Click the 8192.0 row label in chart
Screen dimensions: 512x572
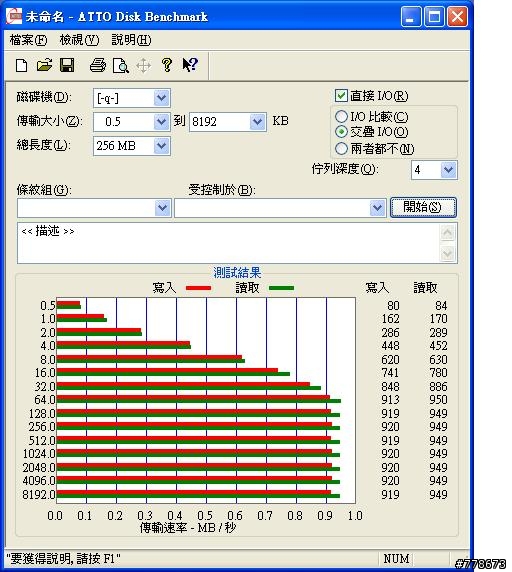click(39, 495)
